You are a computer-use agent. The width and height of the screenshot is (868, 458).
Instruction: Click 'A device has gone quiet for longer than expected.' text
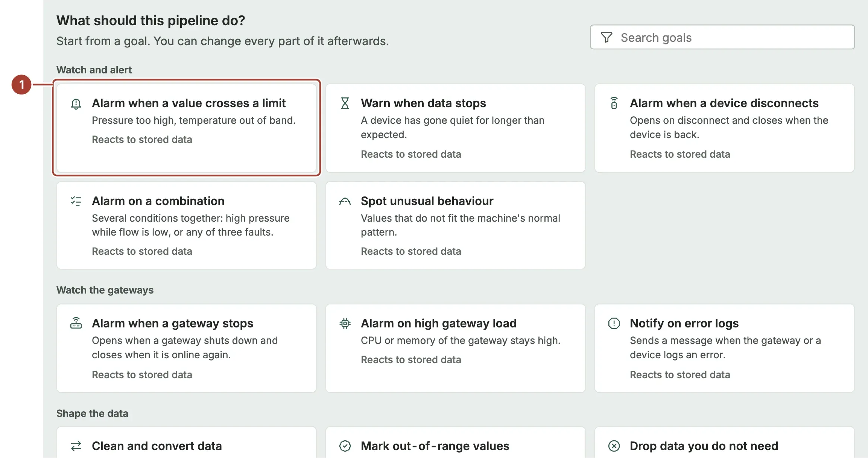click(x=453, y=128)
